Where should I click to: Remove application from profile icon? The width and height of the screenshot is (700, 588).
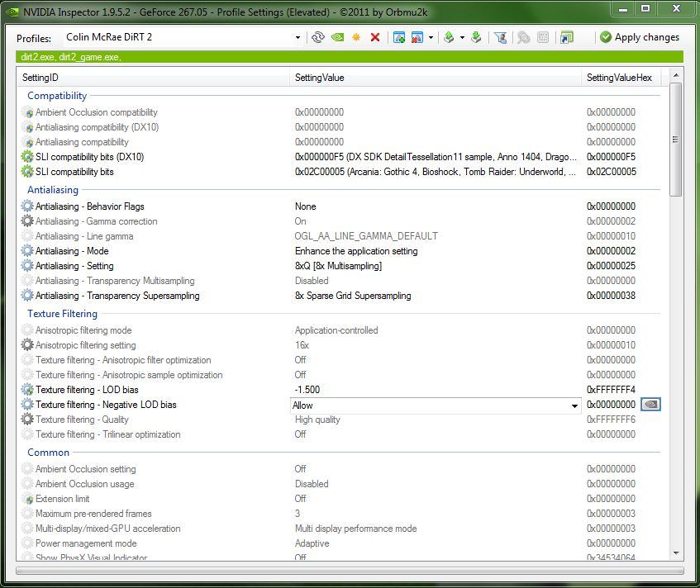417,37
